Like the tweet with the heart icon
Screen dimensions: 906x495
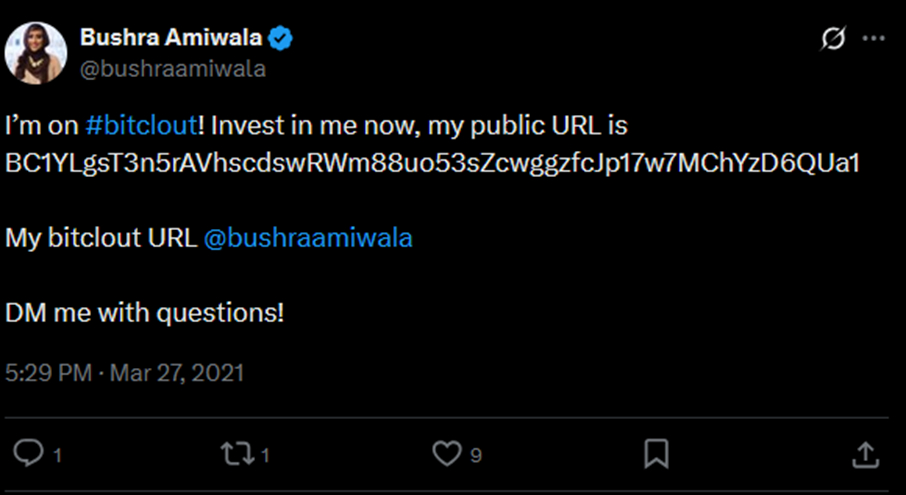click(447, 454)
